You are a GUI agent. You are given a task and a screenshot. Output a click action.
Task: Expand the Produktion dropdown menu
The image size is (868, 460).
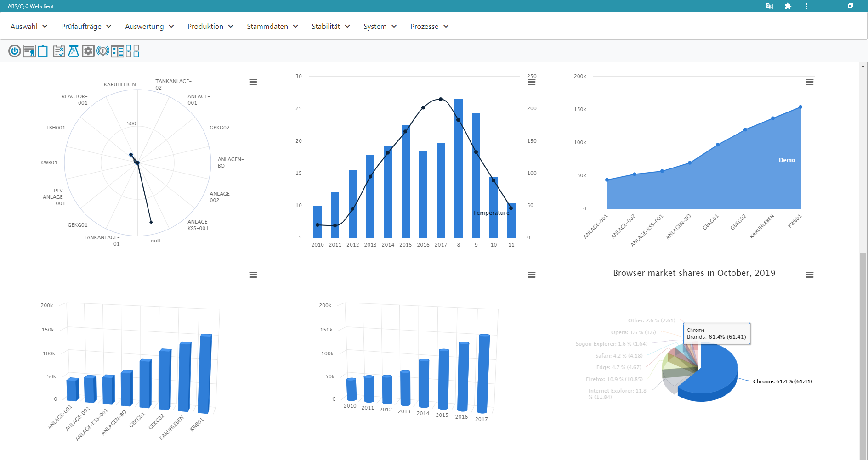click(210, 27)
